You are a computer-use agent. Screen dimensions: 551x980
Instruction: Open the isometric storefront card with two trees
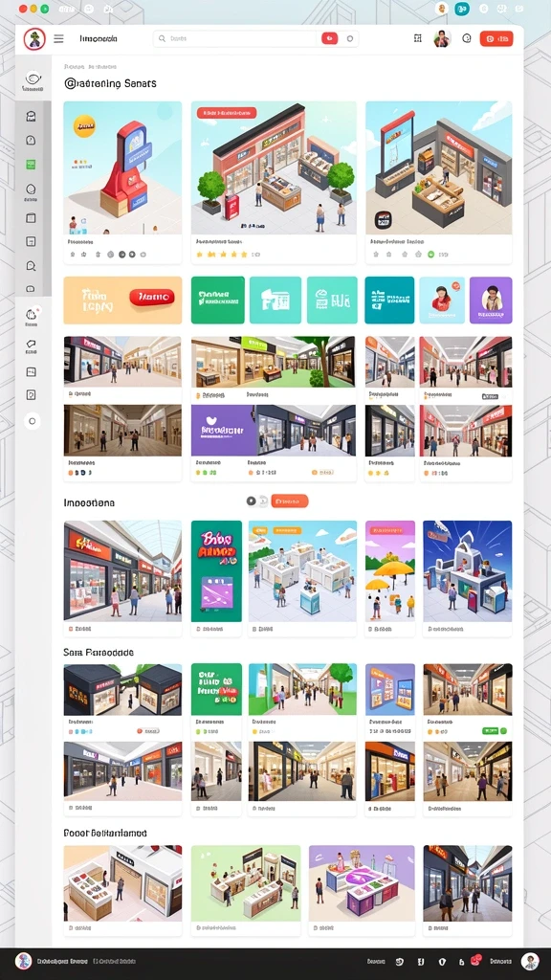click(274, 168)
